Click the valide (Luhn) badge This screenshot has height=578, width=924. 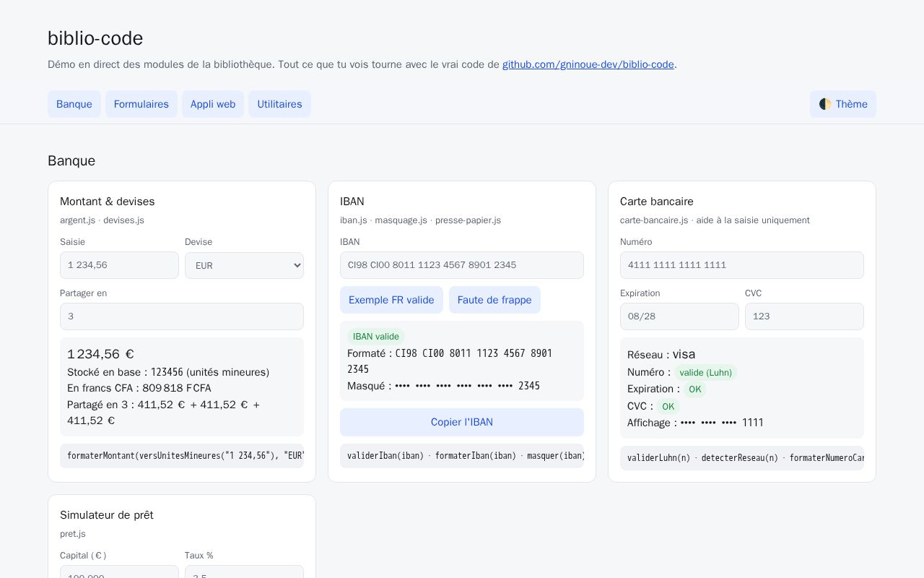click(706, 373)
